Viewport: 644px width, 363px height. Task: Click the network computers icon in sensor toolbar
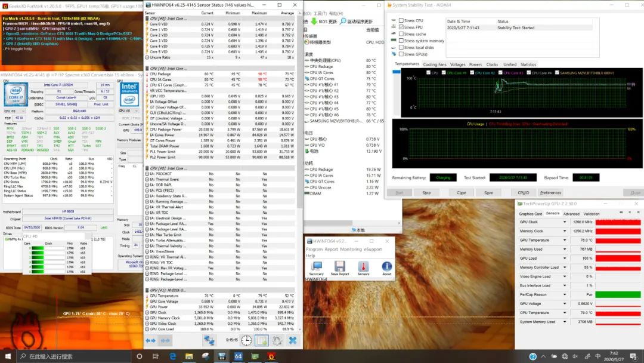click(x=209, y=340)
